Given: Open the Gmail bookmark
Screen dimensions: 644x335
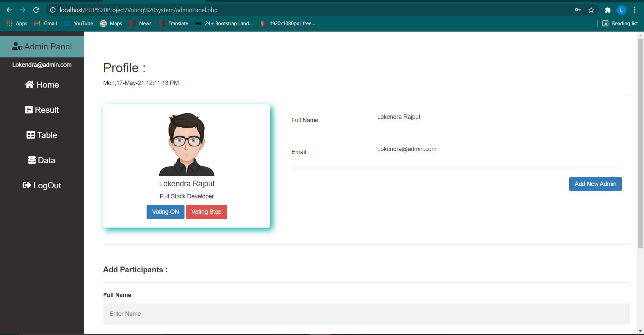Looking at the screenshot, I should point(45,23).
